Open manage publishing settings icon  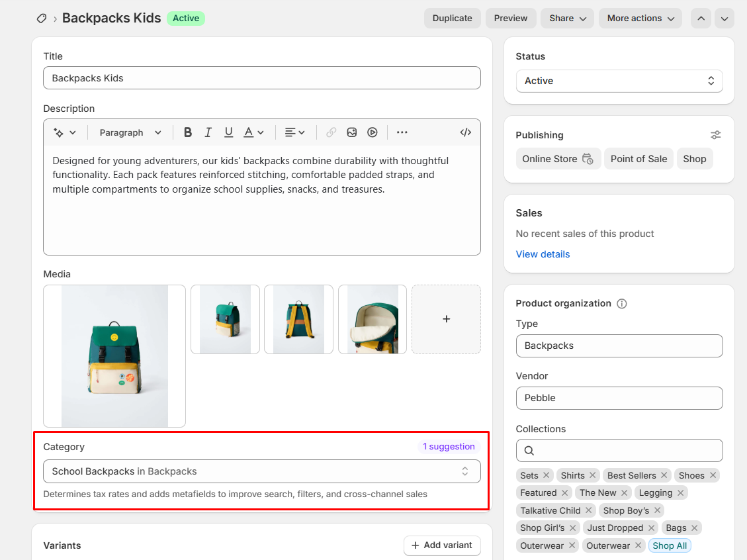(715, 135)
